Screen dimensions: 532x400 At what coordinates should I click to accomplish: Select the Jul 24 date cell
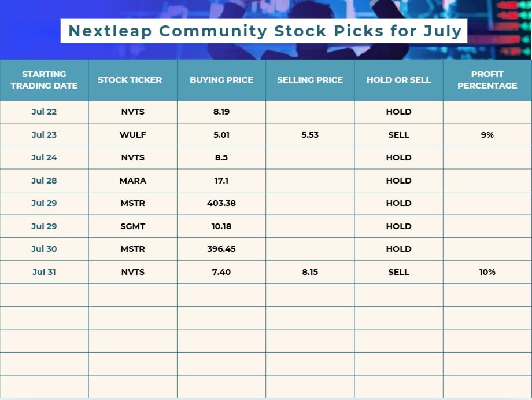tap(44, 157)
